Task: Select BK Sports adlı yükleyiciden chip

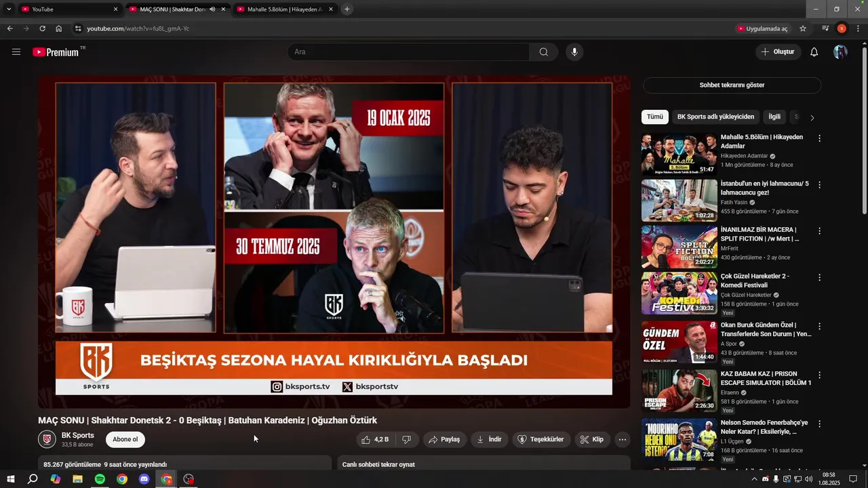Action: (715, 117)
